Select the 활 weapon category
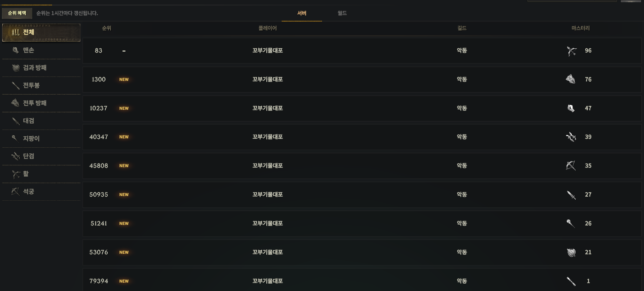The image size is (644, 291). click(x=41, y=174)
